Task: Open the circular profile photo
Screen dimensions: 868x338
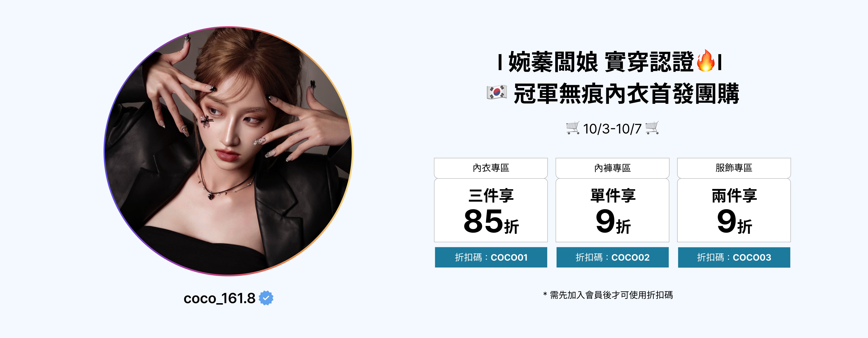Action: 228,151
